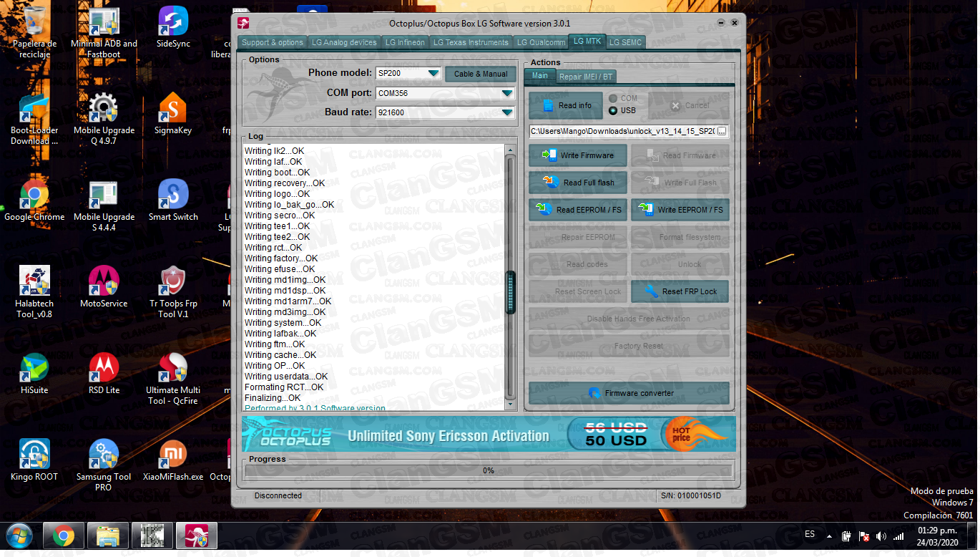Switch to the Support & options tab
The height and width of the screenshot is (557, 980).
tap(273, 42)
